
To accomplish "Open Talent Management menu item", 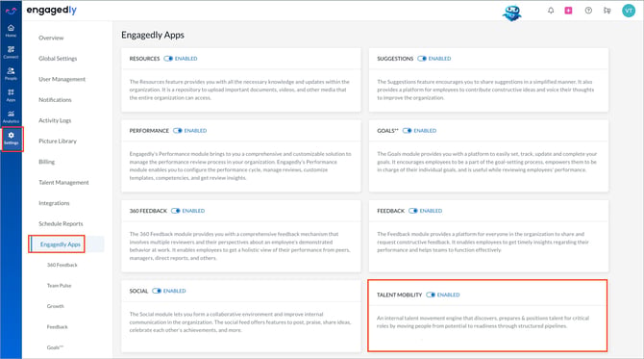I will click(x=63, y=182).
